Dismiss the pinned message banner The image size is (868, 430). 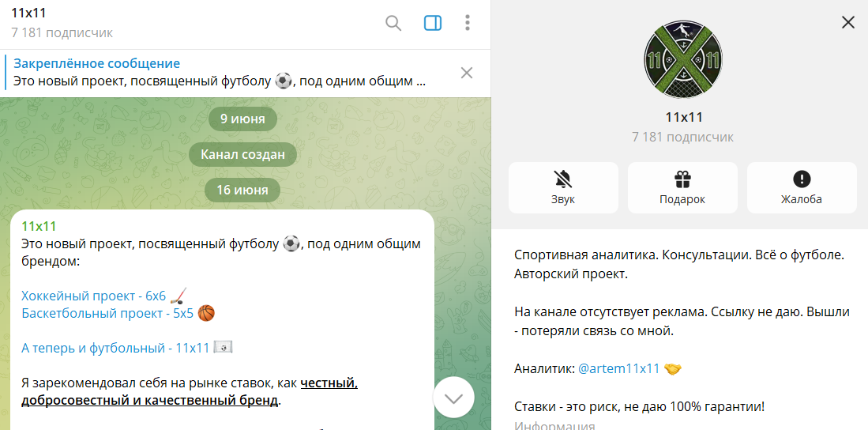point(467,73)
